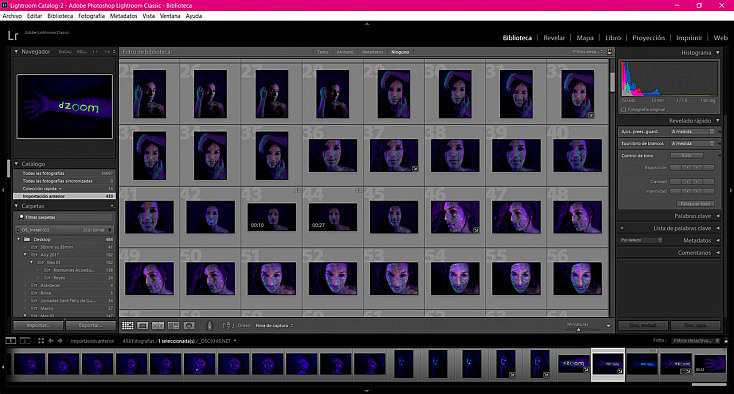
Task: Click filmstrip grid icon
Action: (41, 341)
